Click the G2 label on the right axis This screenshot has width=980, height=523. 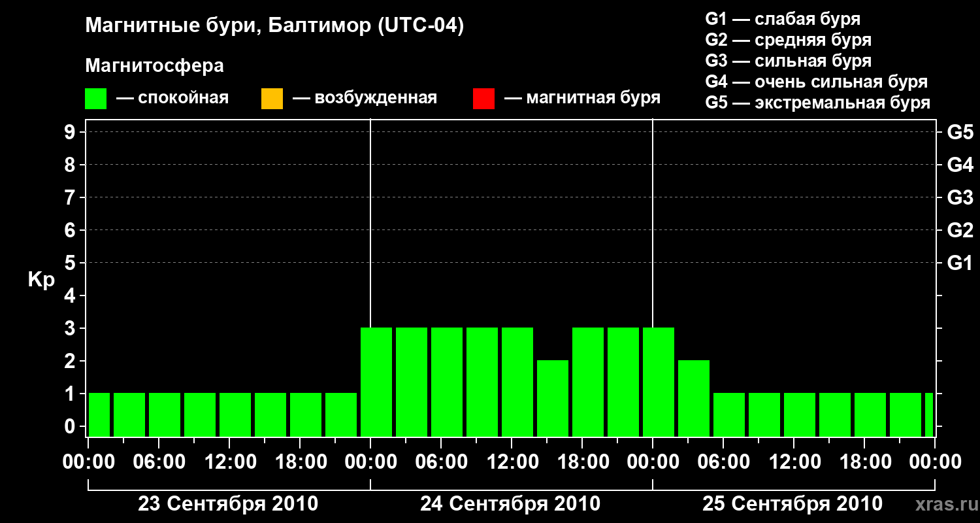click(960, 230)
